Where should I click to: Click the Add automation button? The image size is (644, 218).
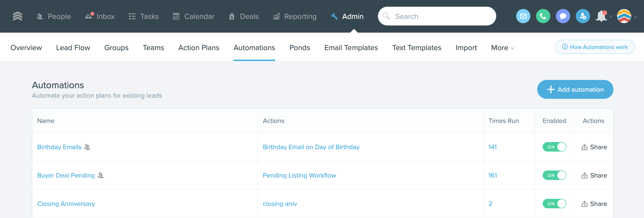coord(575,89)
